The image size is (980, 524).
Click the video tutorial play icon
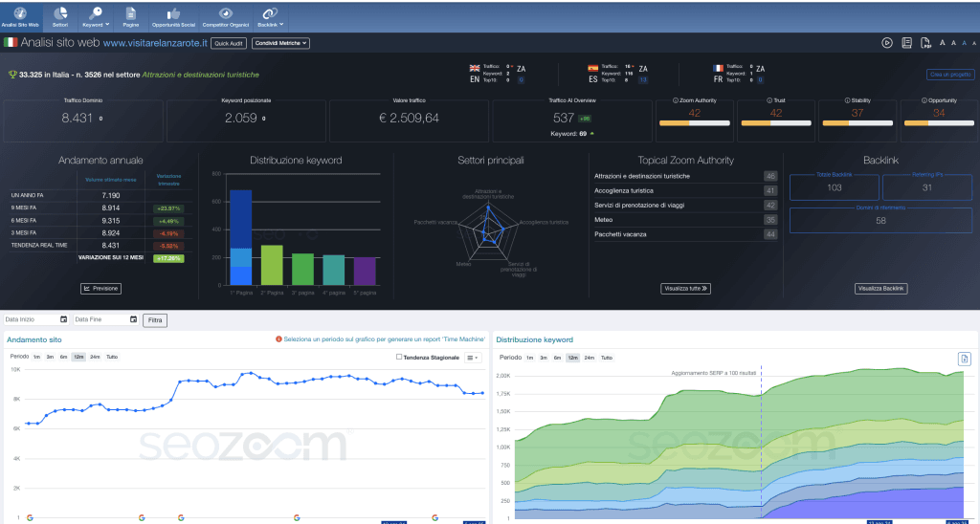[x=887, y=43]
